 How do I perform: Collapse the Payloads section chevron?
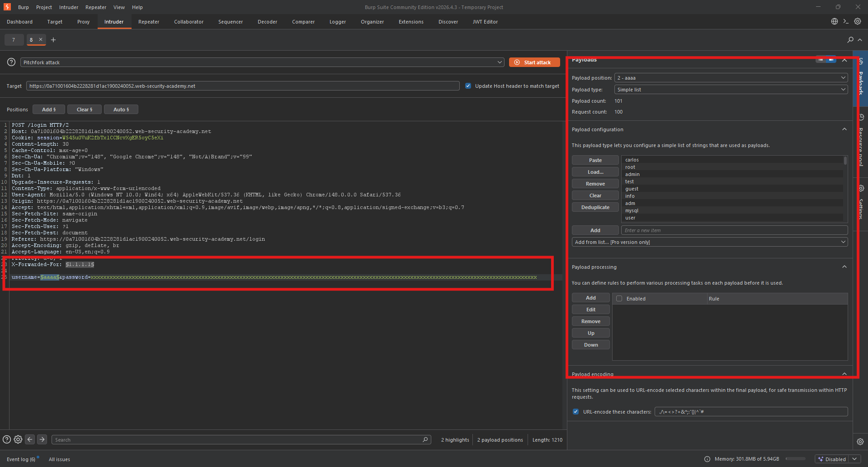coord(844,60)
